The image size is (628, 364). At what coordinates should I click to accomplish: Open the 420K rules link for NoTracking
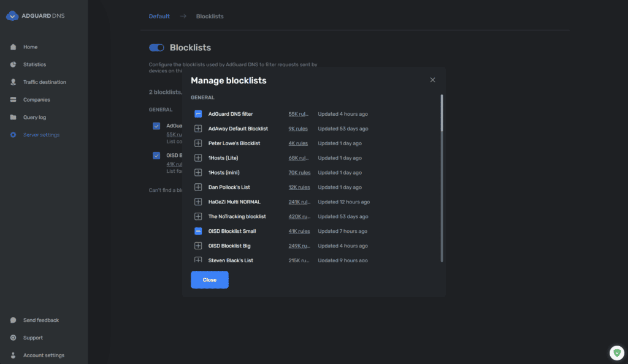[x=299, y=216]
